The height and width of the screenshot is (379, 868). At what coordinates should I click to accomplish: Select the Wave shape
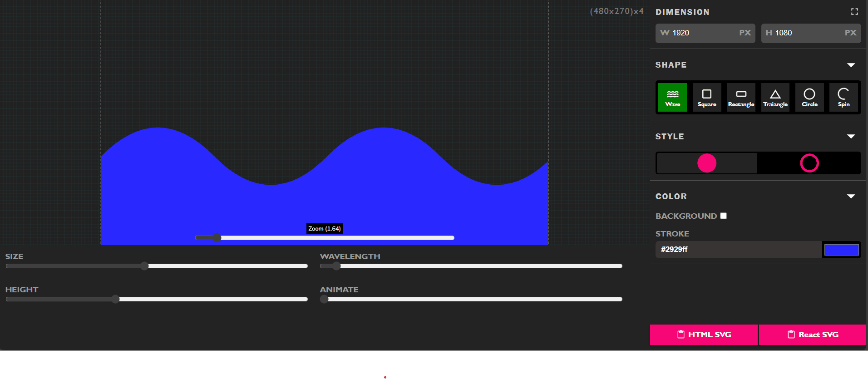[672, 97]
